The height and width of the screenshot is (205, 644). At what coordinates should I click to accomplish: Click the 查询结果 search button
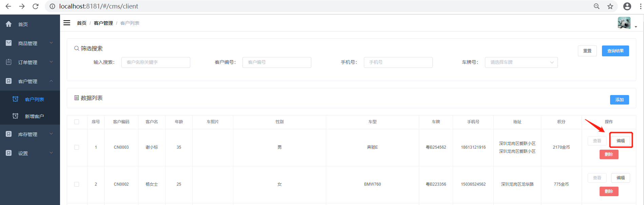click(616, 51)
